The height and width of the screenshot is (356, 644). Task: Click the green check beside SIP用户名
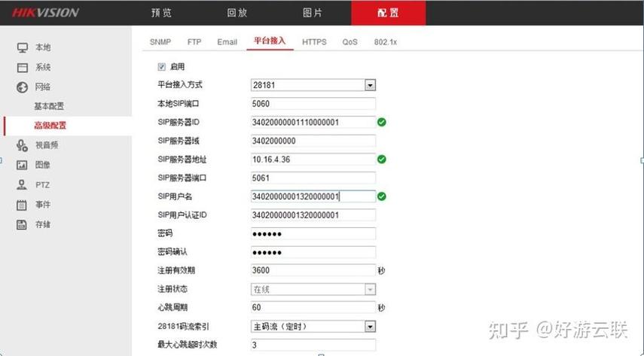382,196
